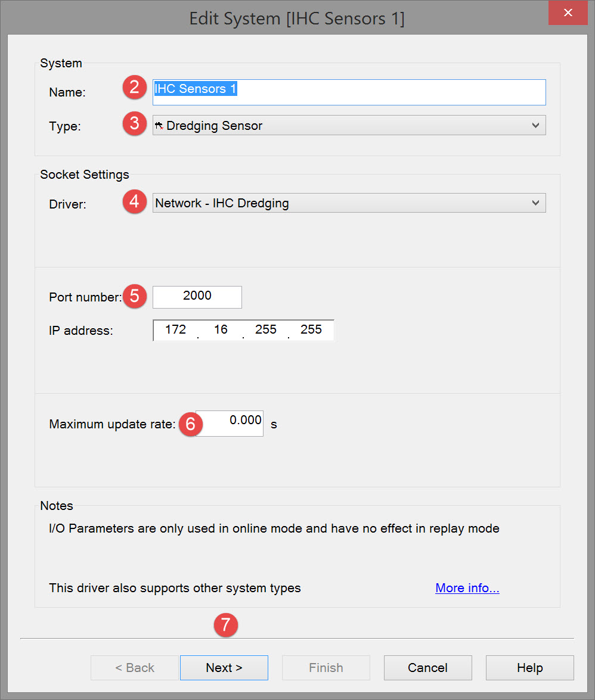Open Help for this dialog
The width and height of the screenshot is (595, 700).
pyautogui.click(x=529, y=668)
